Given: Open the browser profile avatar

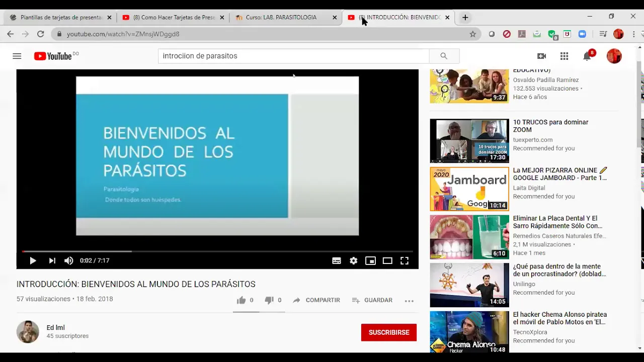Looking at the screenshot, I should coord(619,34).
